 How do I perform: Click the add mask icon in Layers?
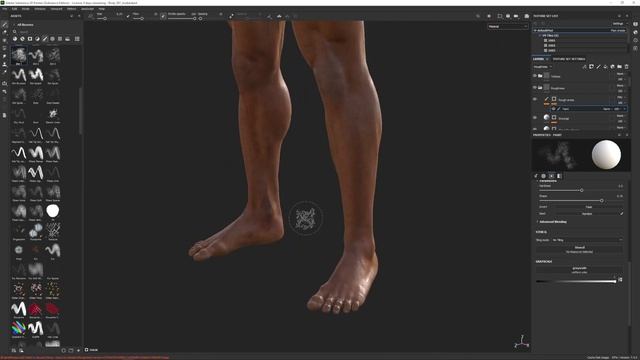click(591, 67)
